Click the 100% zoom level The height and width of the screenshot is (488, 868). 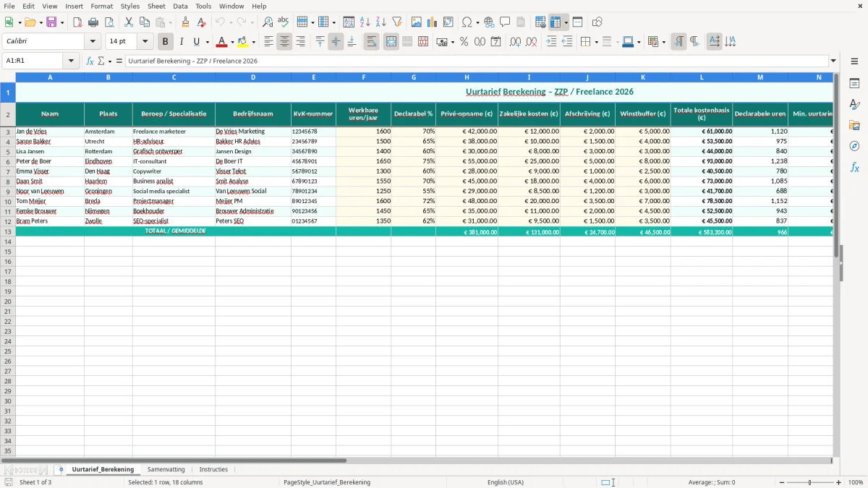click(x=856, y=482)
